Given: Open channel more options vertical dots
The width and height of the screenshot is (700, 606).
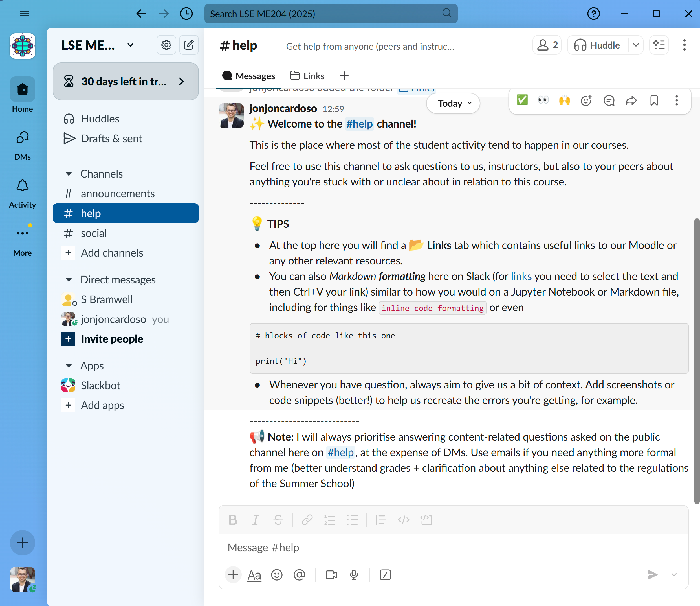Looking at the screenshot, I should coord(684,45).
